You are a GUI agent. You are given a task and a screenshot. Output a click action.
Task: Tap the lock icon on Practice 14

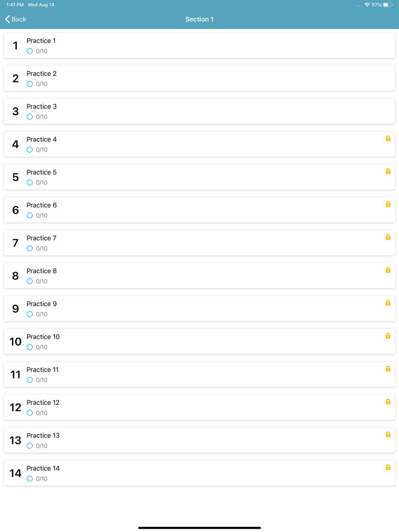click(x=388, y=467)
